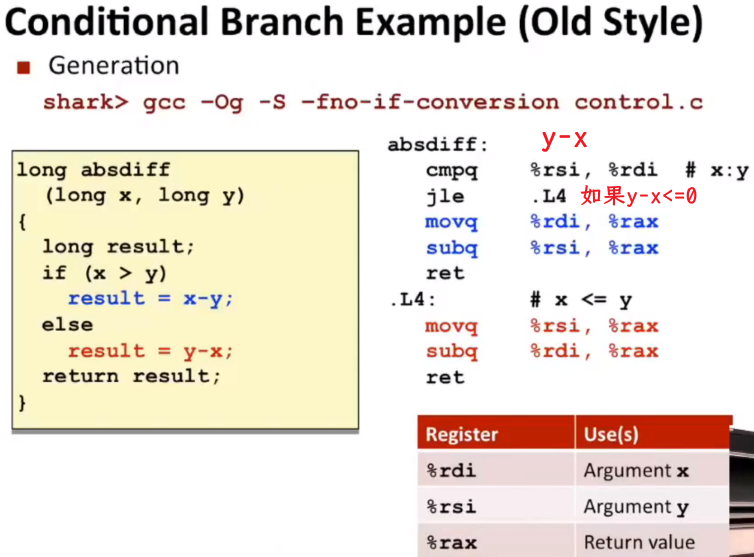Viewport: 754px width, 557px height.
Task: Click the 'cmpq %rsi, %rdi' instruction
Action: click(x=541, y=170)
